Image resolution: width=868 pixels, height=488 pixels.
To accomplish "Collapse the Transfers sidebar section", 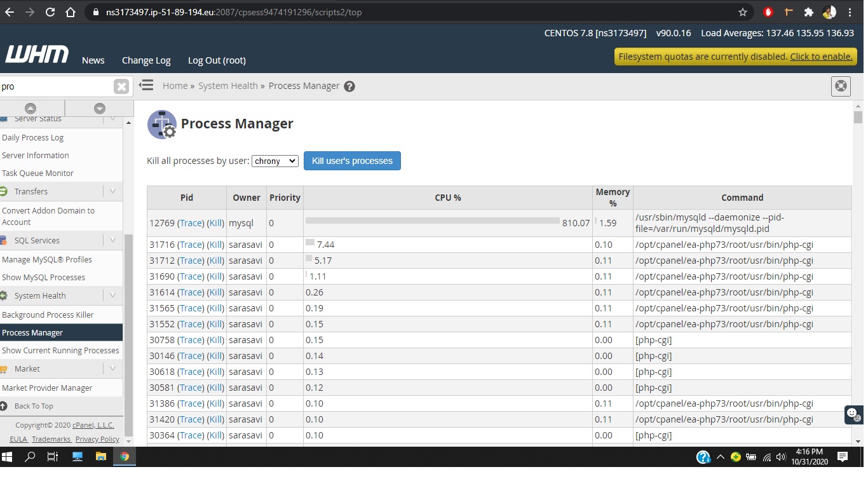I will point(112,191).
